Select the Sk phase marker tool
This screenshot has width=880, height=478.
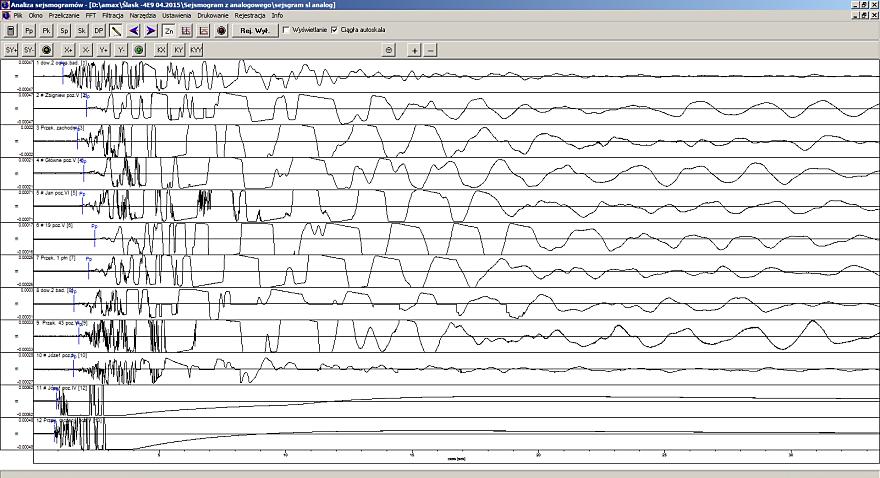(81, 30)
